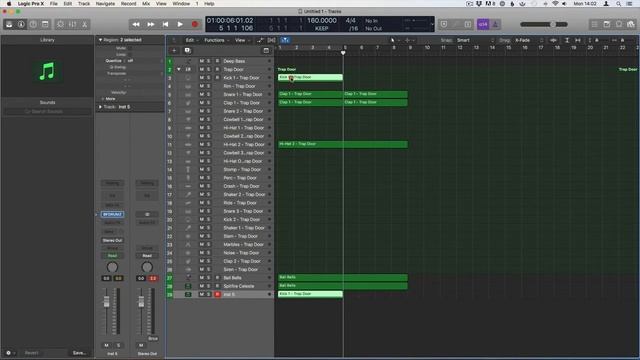
Task: Toggle the Global Tracks button
Action: (x=266, y=51)
